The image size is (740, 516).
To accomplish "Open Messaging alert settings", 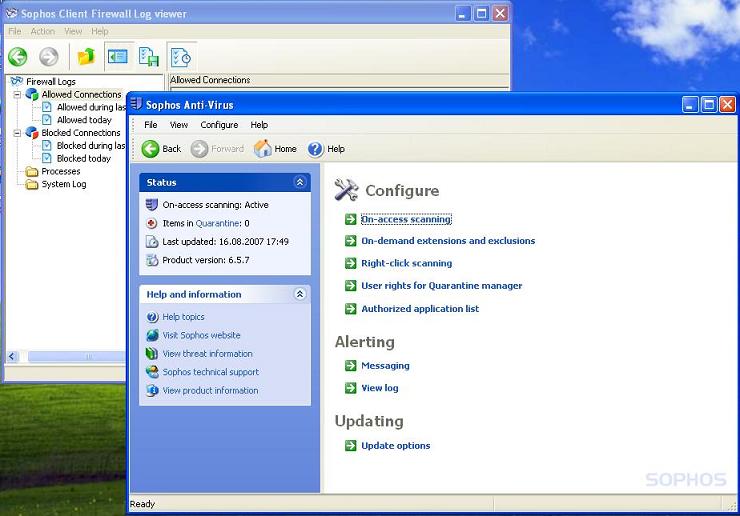I will [x=385, y=365].
